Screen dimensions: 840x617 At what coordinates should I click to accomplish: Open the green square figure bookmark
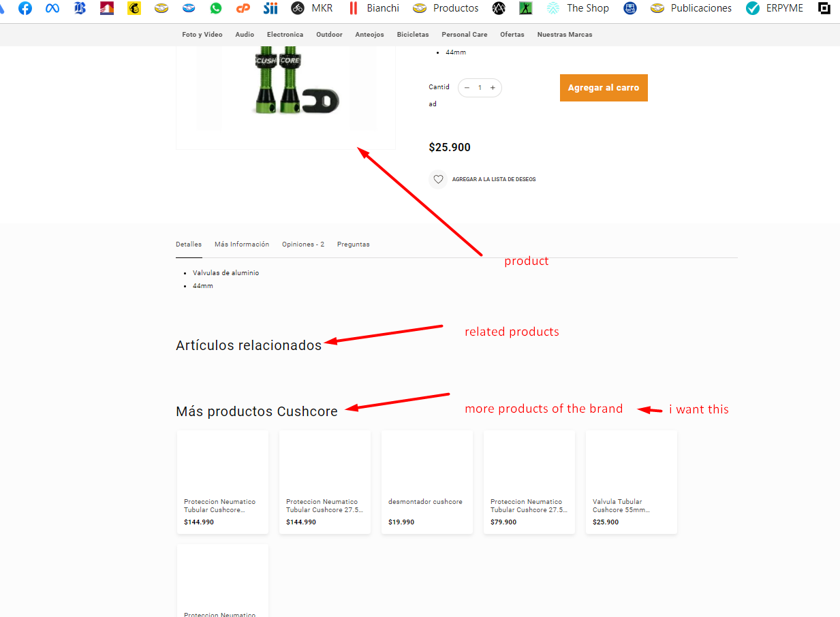pyautogui.click(x=525, y=8)
